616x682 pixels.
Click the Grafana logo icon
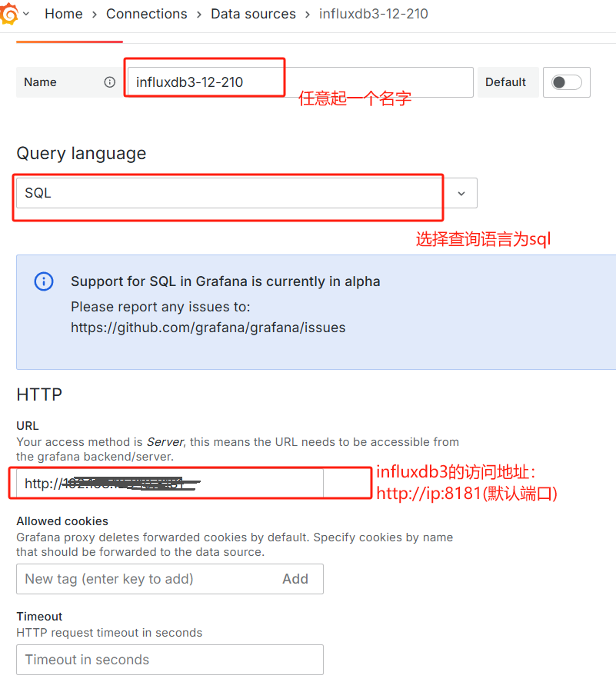pos(8,14)
